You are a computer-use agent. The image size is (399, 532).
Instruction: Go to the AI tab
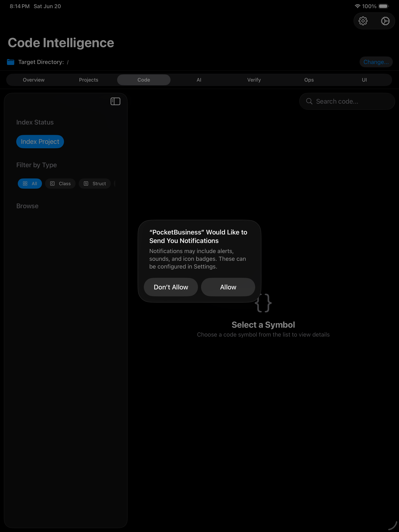click(x=199, y=80)
